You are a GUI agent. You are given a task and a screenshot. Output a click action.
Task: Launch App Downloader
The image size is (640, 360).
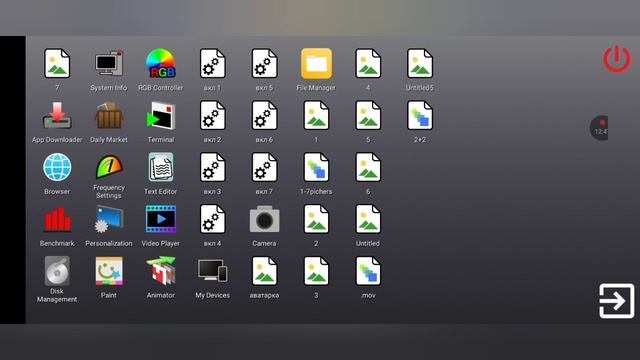[57, 116]
